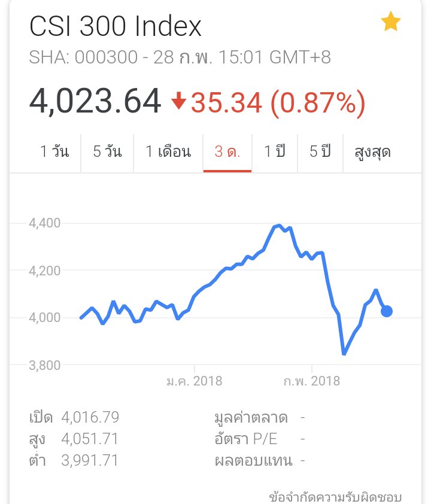Click the อัตรา P/E row

(x=260, y=439)
